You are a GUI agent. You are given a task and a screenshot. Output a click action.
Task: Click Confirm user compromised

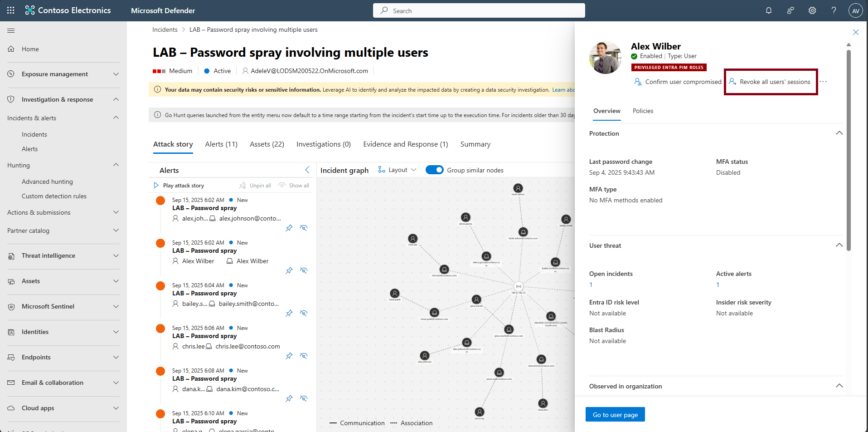pyautogui.click(x=678, y=82)
